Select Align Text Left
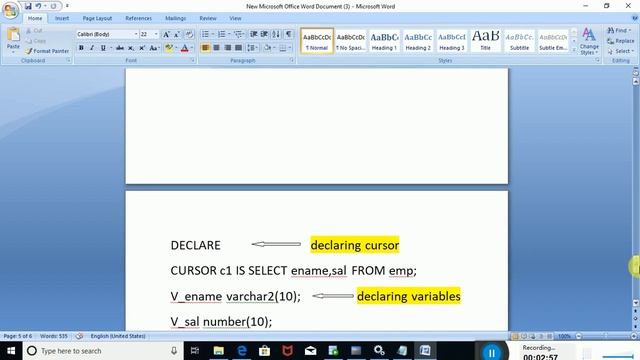Image resolution: width=640 pixels, height=360 pixels. (205, 48)
